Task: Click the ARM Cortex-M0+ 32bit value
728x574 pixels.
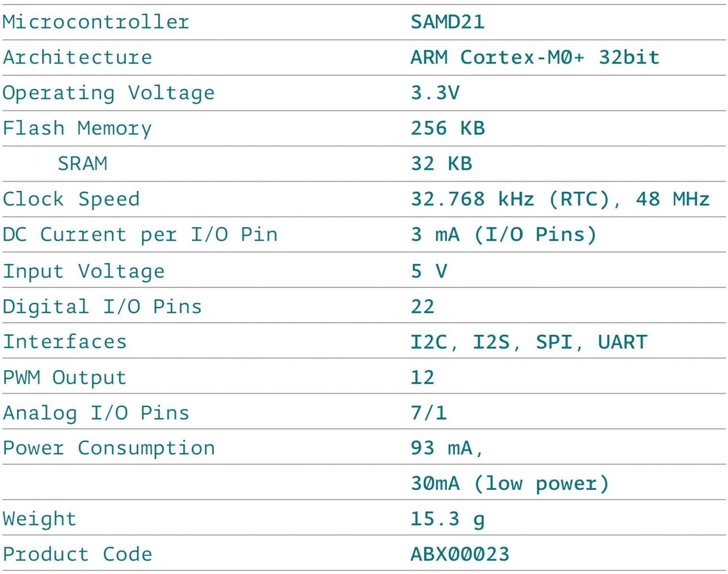Action: [x=535, y=57]
